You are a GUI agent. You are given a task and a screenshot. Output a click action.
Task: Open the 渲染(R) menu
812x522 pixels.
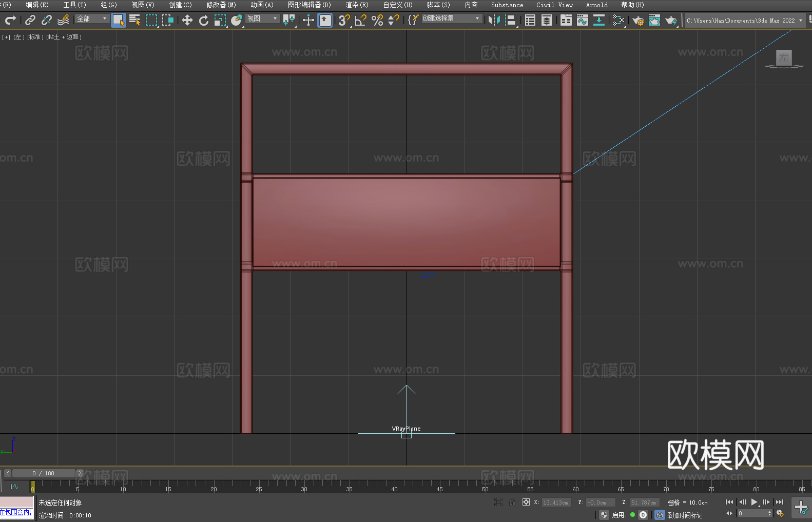click(x=357, y=5)
